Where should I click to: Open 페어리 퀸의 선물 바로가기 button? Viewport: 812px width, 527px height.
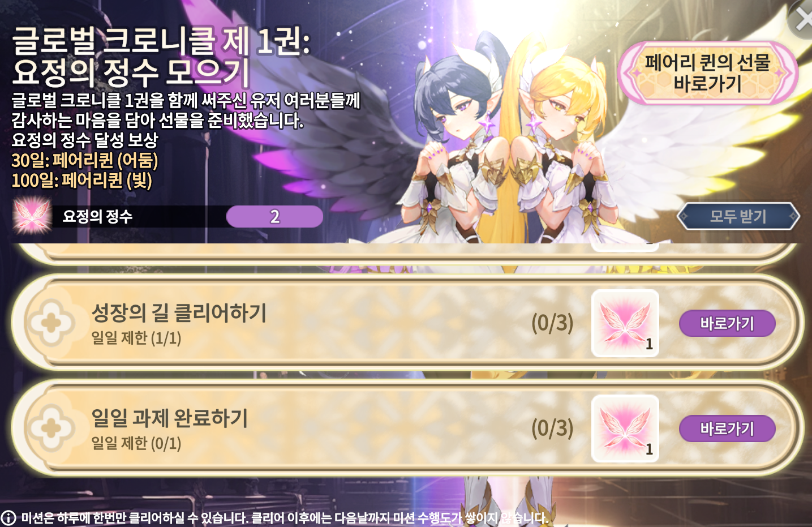click(x=708, y=72)
